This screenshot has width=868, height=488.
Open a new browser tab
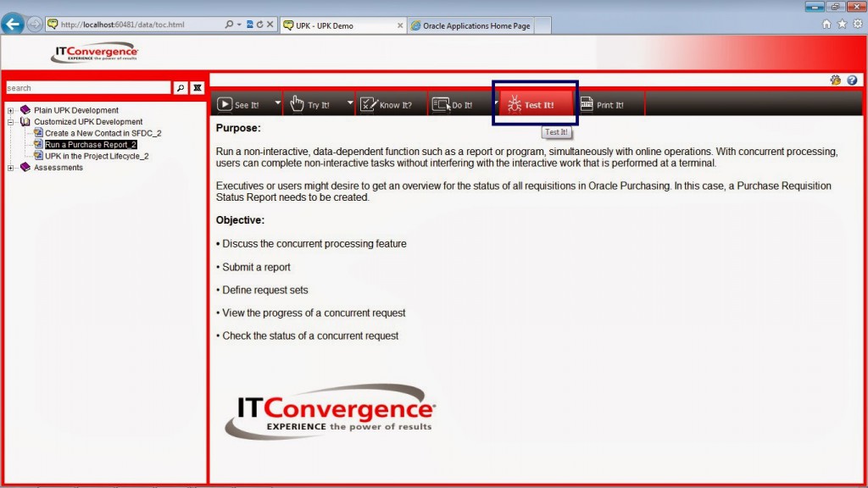coord(542,25)
